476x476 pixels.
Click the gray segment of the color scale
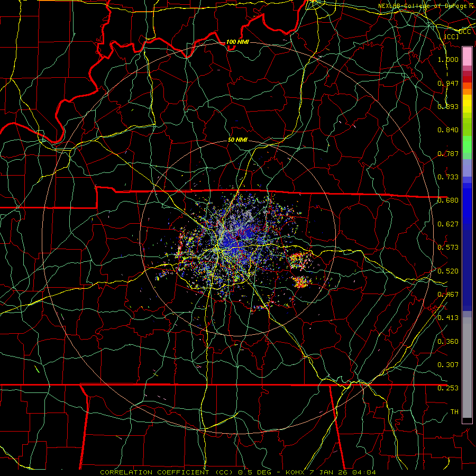click(467, 368)
